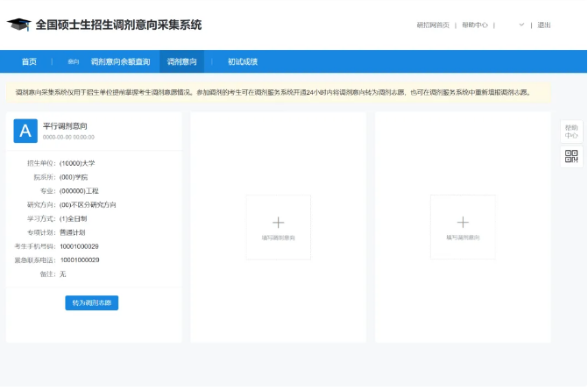Click the 平行调剂意向 card heading
588x391 pixels.
(65, 126)
